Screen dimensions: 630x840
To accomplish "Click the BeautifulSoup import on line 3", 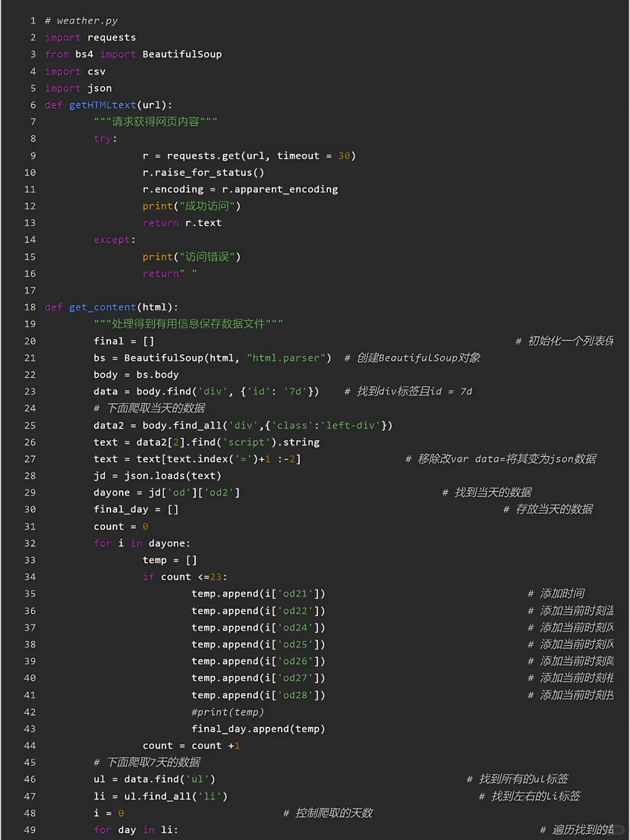I will click(182, 54).
